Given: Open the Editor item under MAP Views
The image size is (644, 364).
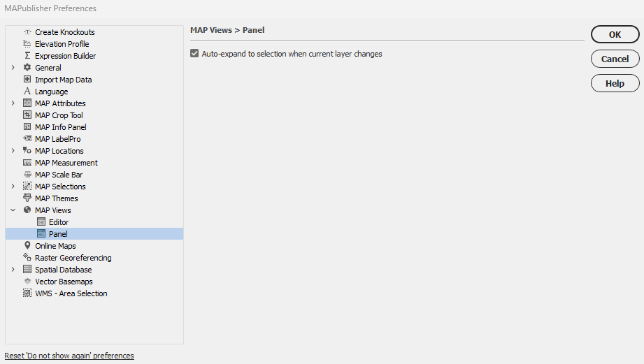Looking at the screenshot, I should point(58,222).
